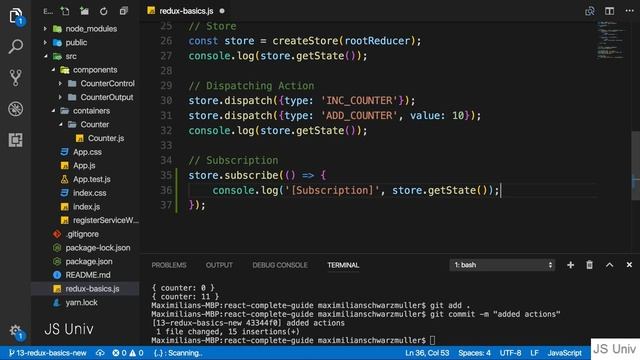Split the editor to the side

[609, 11]
